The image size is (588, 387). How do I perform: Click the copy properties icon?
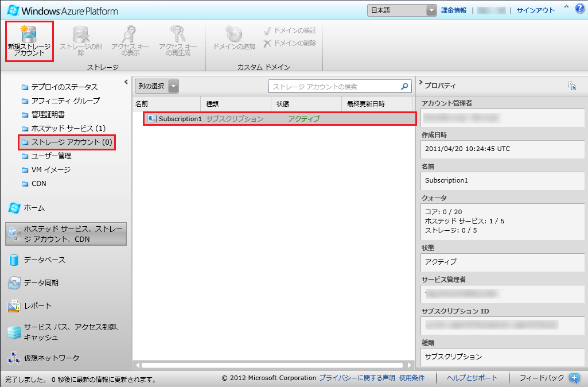point(572,86)
